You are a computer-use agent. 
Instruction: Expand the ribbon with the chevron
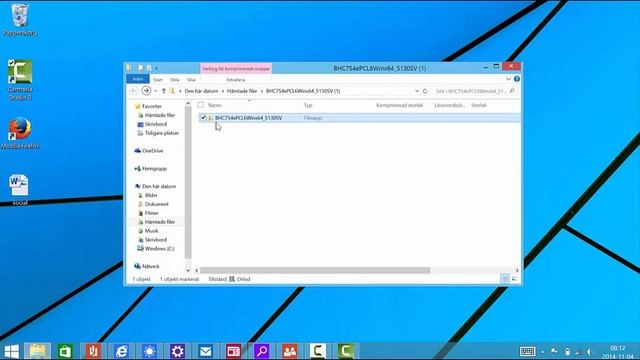point(508,79)
